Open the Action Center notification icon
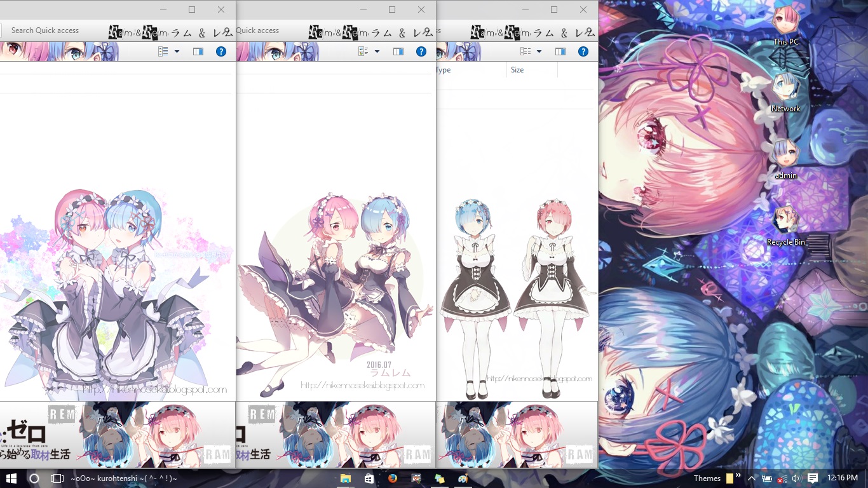 (x=812, y=478)
